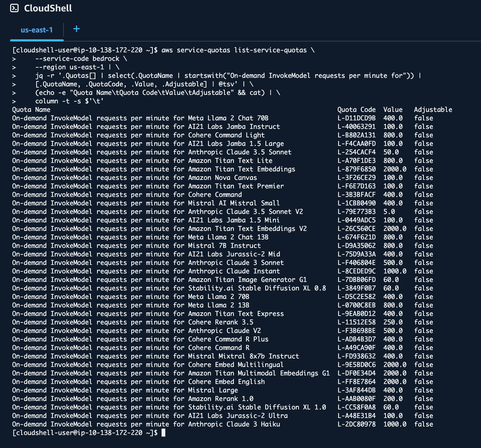This screenshot has width=481, height=448.
Task: Click the Meta Llama 2 Chat 13B row
Action: point(222,237)
